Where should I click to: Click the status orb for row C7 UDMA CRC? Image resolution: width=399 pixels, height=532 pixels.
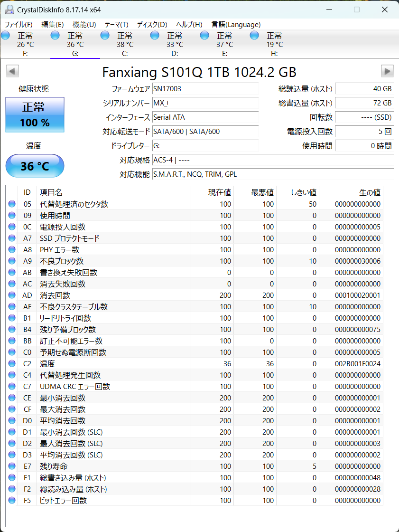point(12,386)
